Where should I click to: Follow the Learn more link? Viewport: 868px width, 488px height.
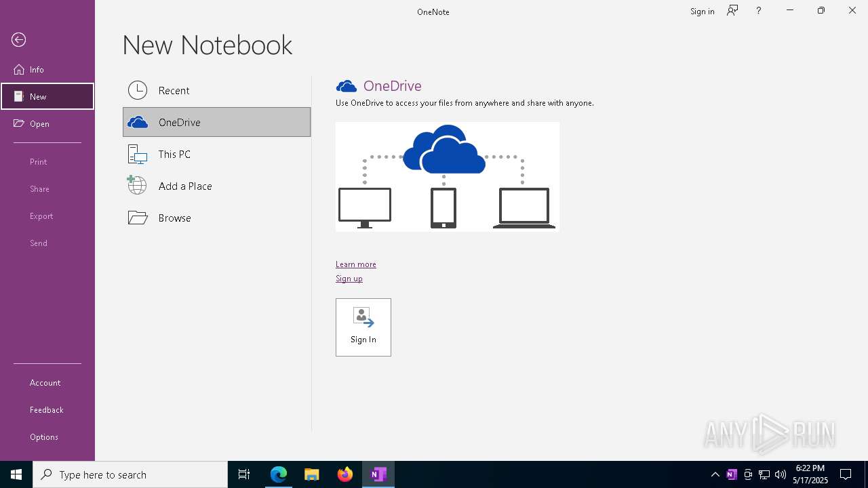coord(355,264)
